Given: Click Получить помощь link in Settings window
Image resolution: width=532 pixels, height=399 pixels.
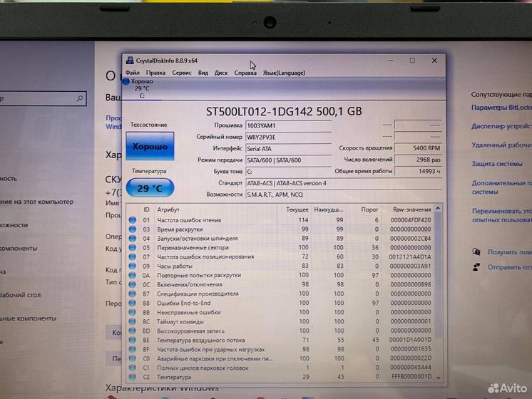Looking at the screenshot, I should (x=510, y=252).
